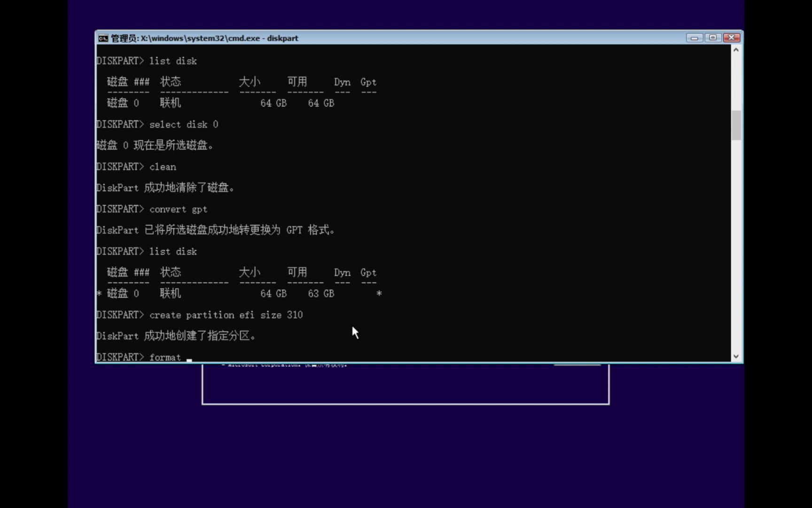The width and height of the screenshot is (812, 508).
Task: Click the "Dyn" column header in second table
Action: (342, 273)
